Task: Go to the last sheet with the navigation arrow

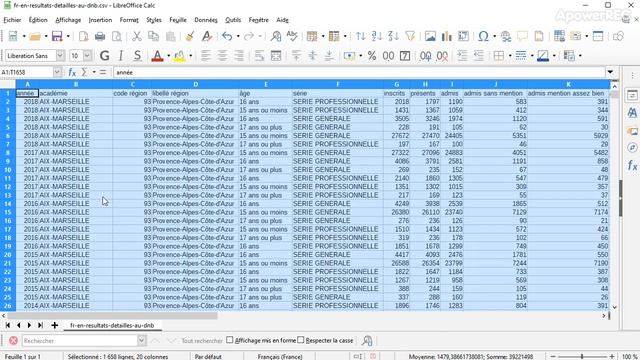Action: pyautogui.click(x=40, y=325)
